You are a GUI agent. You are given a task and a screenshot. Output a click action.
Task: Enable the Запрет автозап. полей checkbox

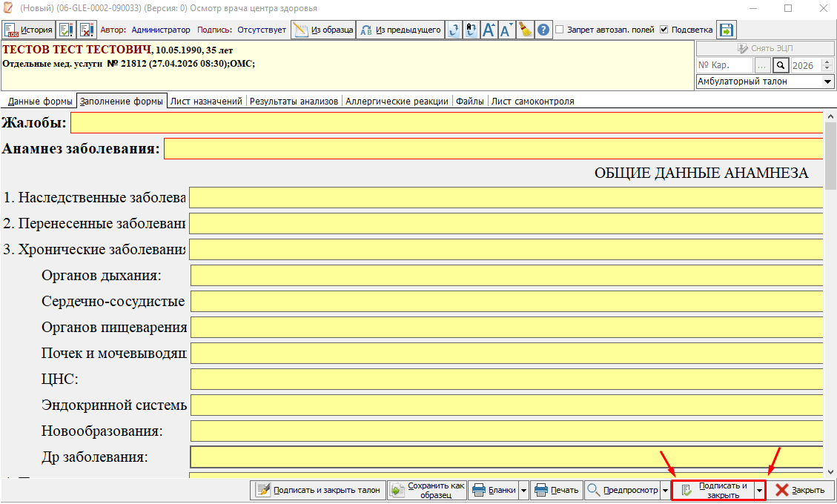pos(560,30)
